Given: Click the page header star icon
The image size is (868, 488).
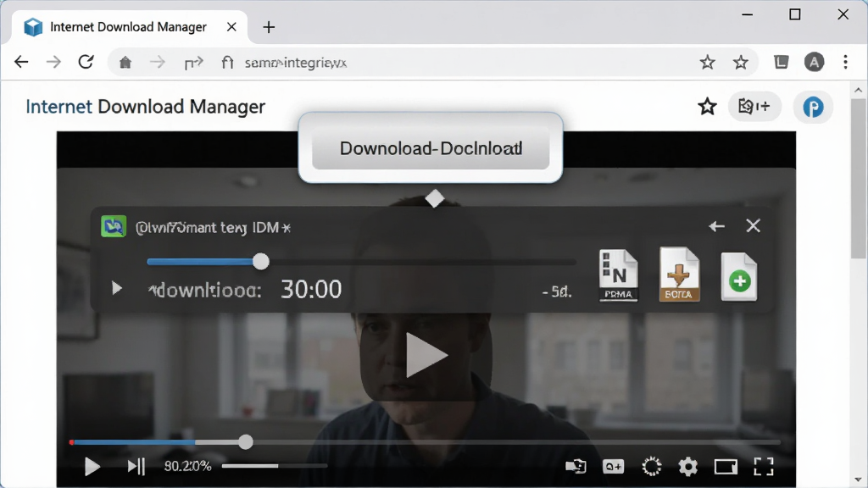Looking at the screenshot, I should pos(707,106).
